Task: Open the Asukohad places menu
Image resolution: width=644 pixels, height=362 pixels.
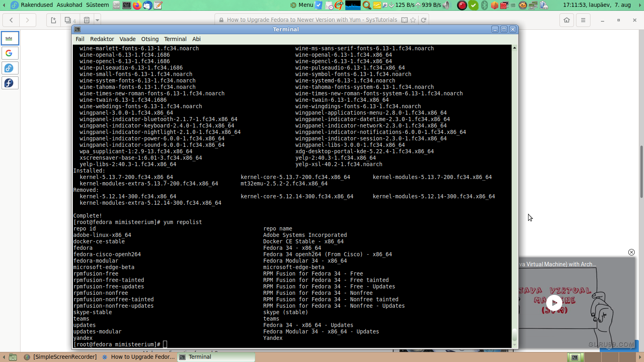Action: point(69,5)
